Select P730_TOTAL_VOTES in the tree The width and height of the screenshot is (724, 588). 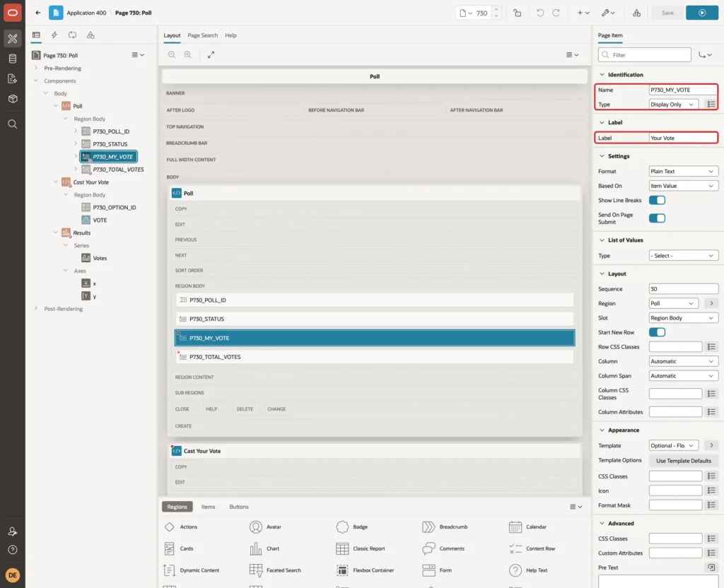[118, 170]
